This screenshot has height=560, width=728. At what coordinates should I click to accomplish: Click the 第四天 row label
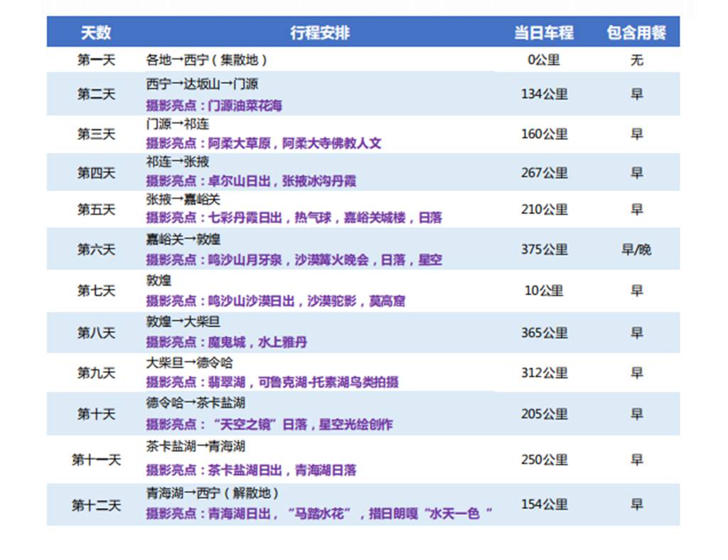96,172
